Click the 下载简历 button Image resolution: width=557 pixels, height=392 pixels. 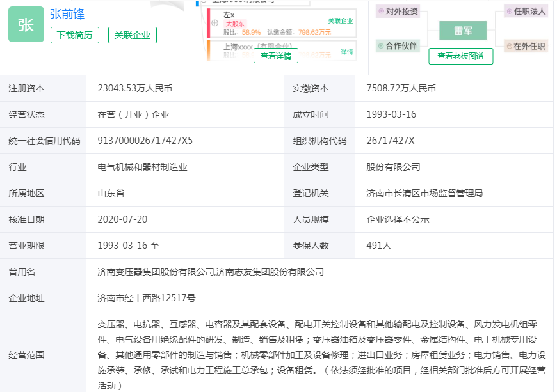[75, 36]
